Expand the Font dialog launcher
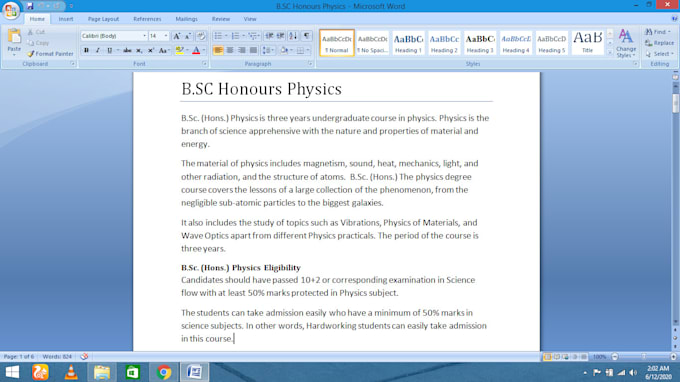Screen dimensions: 680x382 [x=204, y=64]
